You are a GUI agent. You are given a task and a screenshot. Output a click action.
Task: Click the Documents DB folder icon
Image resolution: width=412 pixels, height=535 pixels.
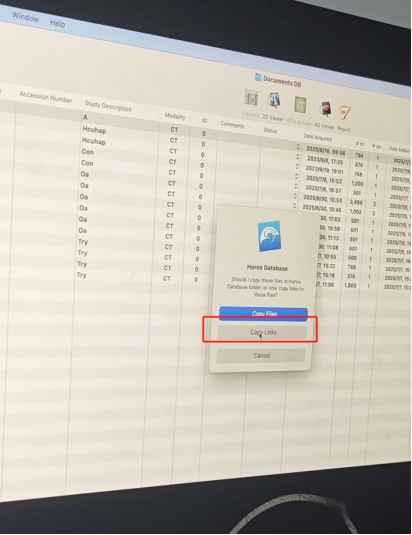coord(258,77)
